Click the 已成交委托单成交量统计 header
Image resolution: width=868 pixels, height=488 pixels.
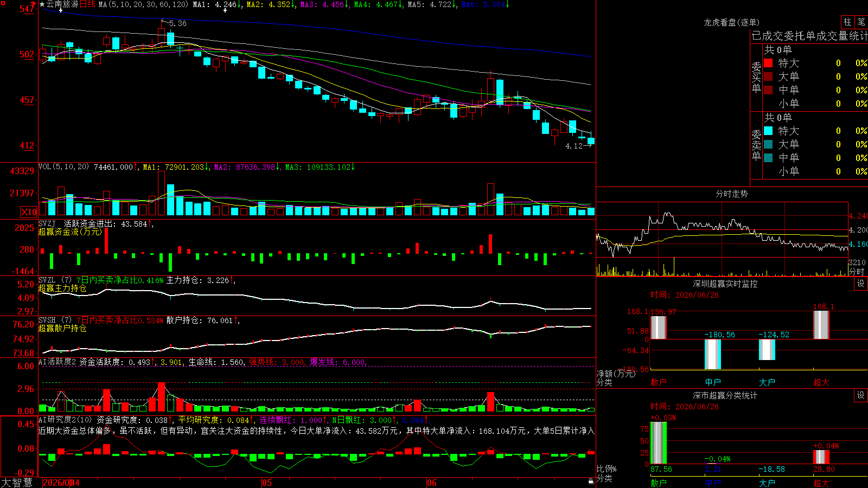[809, 36]
